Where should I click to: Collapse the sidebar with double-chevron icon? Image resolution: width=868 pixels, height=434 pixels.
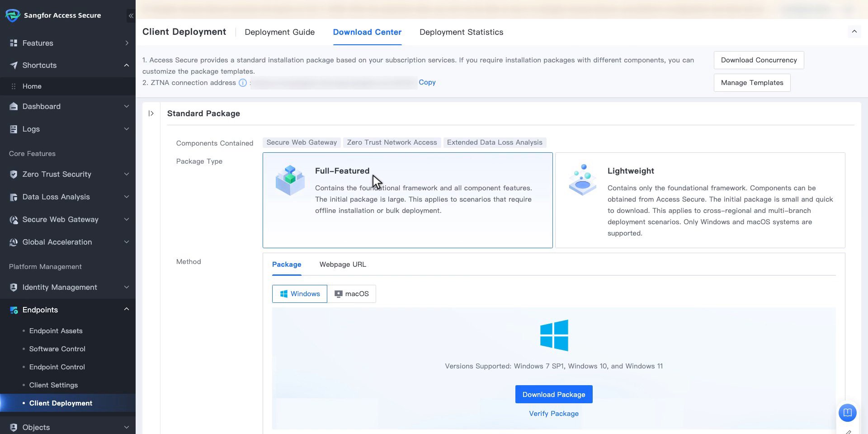tap(131, 16)
